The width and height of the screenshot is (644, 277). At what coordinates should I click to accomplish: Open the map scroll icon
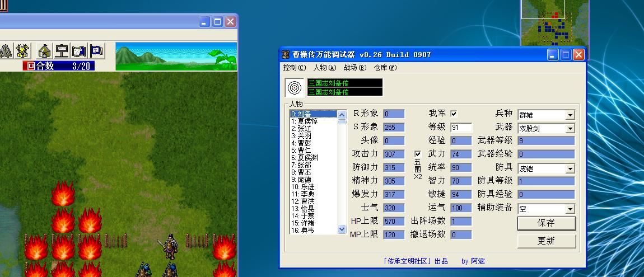tap(79, 51)
